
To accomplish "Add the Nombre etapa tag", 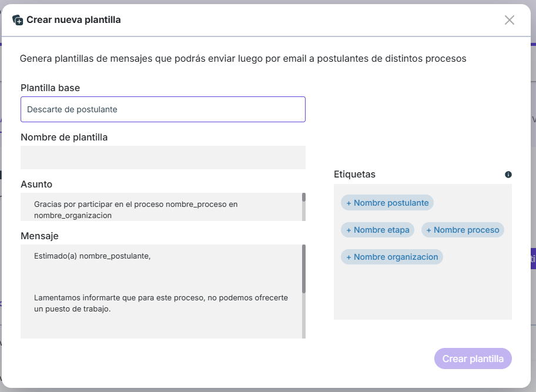I will 378,230.
